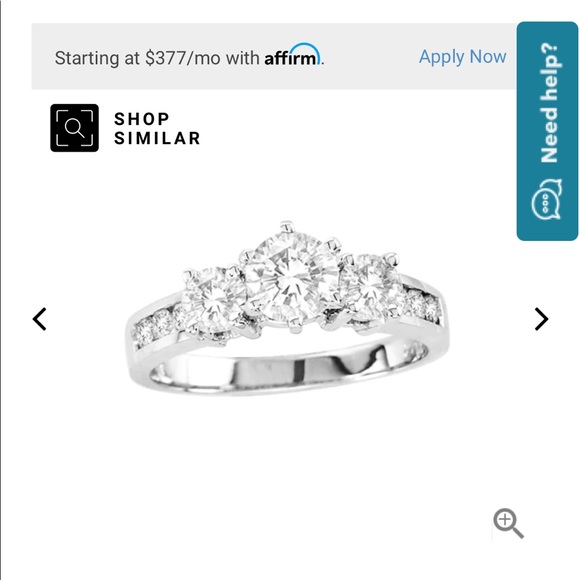This screenshot has width=580, height=580.
Task: Go to the previous product image arrow
Action: [40, 319]
